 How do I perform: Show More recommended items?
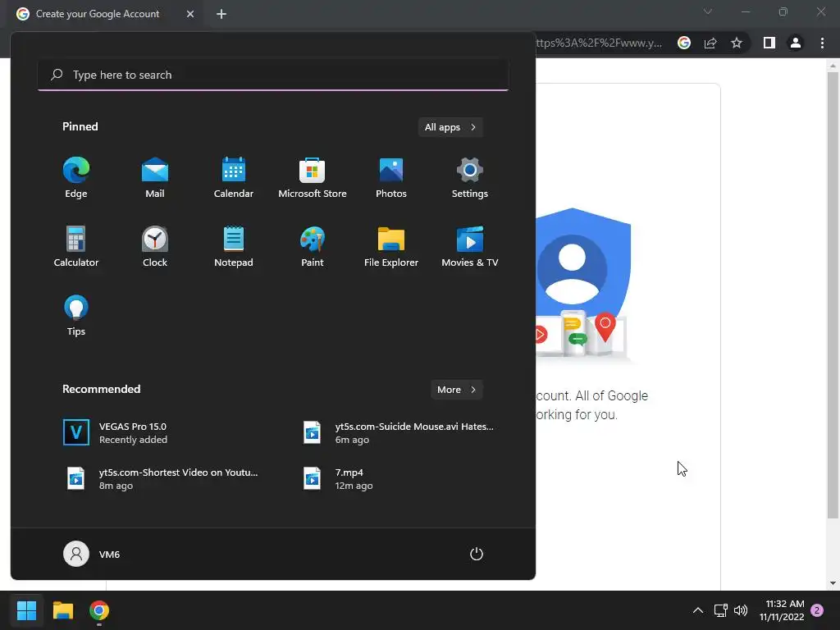[x=456, y=390]
